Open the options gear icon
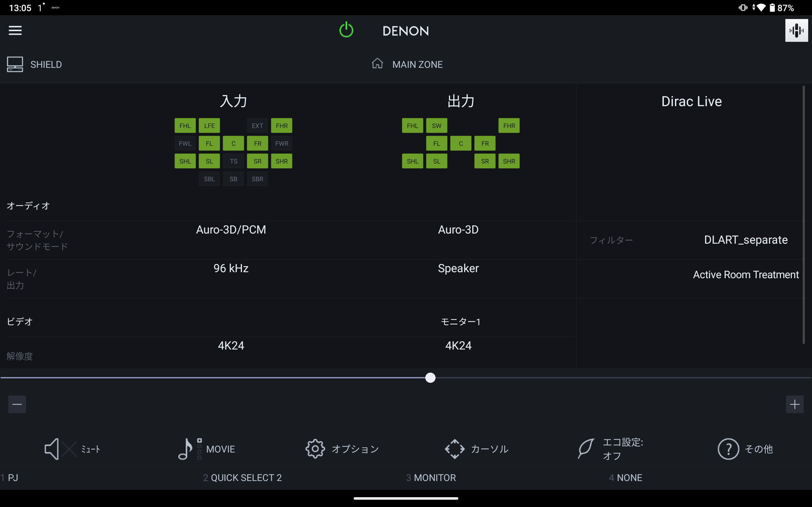The height and width of the screenshot is (507, 812). 315,449
